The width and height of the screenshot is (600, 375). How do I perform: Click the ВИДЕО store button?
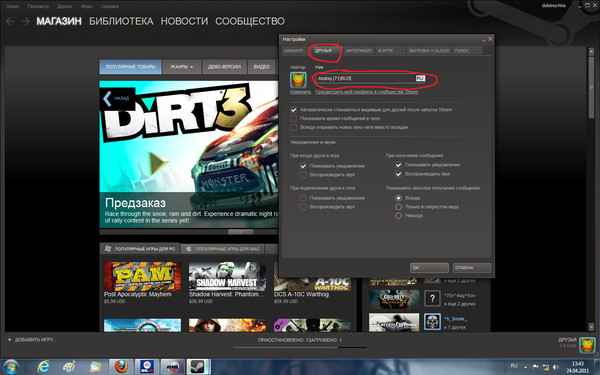(x=262, y=67)
